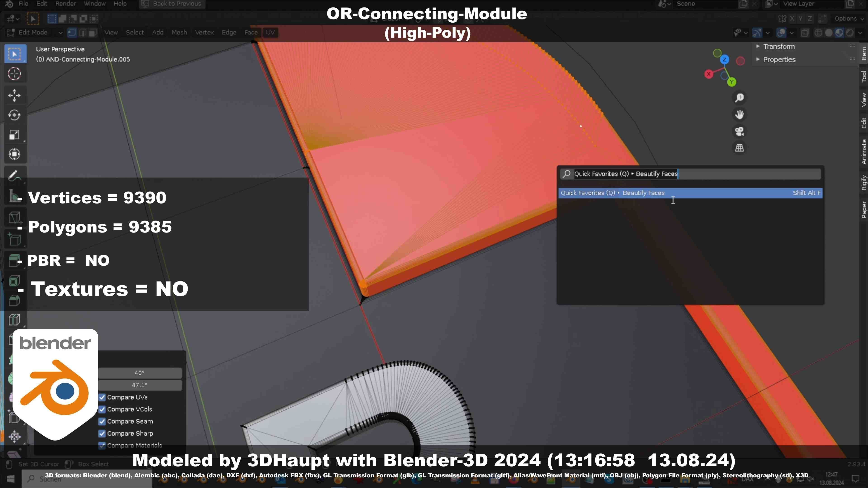The height and width of the screenshot is (488, 868).
Task: Toggle camera view with camera icon
Action: [x=739, y=131]
